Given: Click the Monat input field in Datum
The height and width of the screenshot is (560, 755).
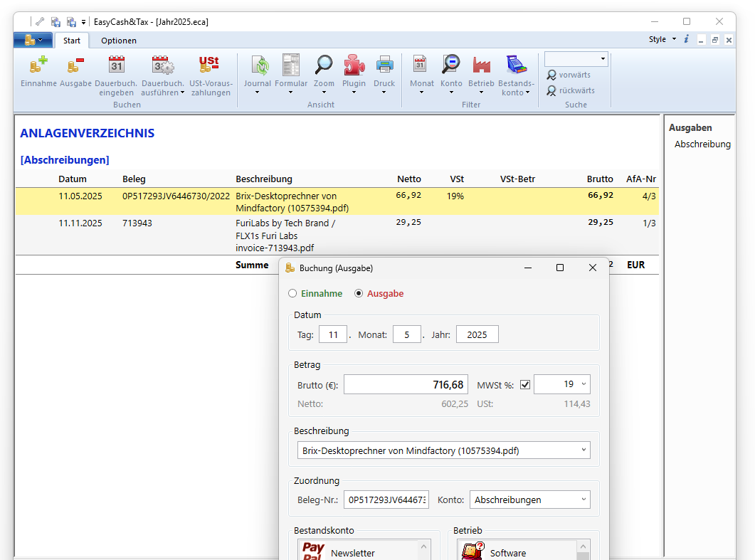Looking at the screenshot, I should [407, 334].
